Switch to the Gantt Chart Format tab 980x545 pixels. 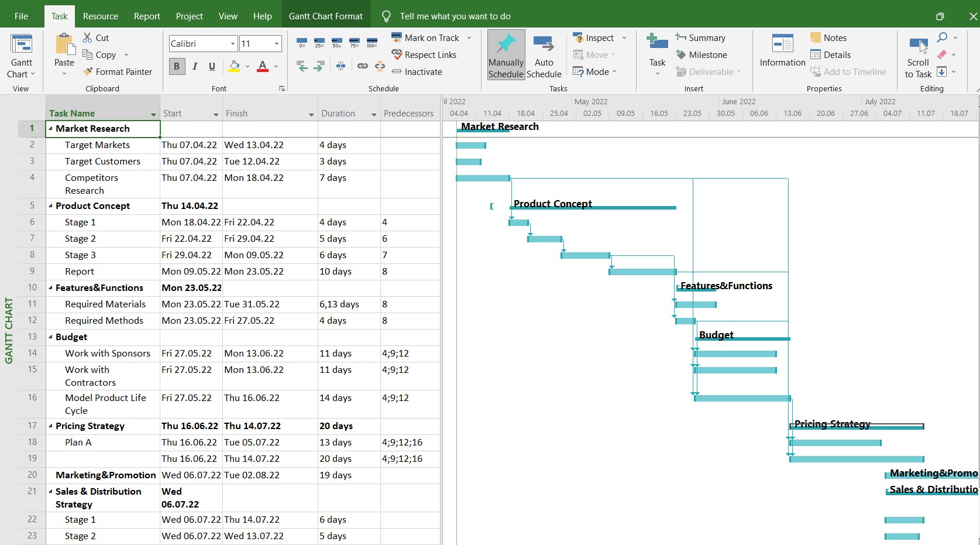(x=326, y=15)
